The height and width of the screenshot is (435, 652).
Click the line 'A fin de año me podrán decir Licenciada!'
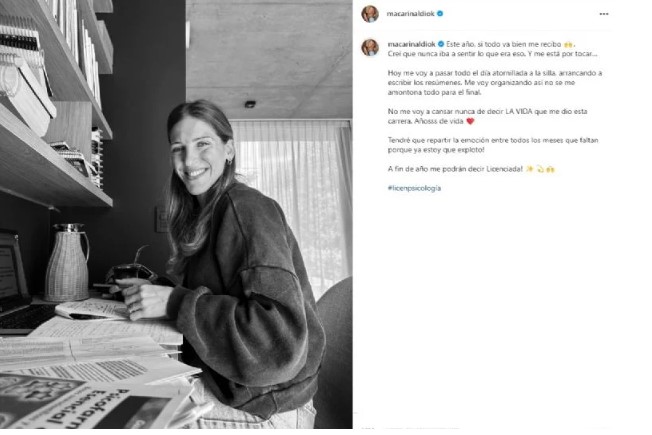(455, 169)
